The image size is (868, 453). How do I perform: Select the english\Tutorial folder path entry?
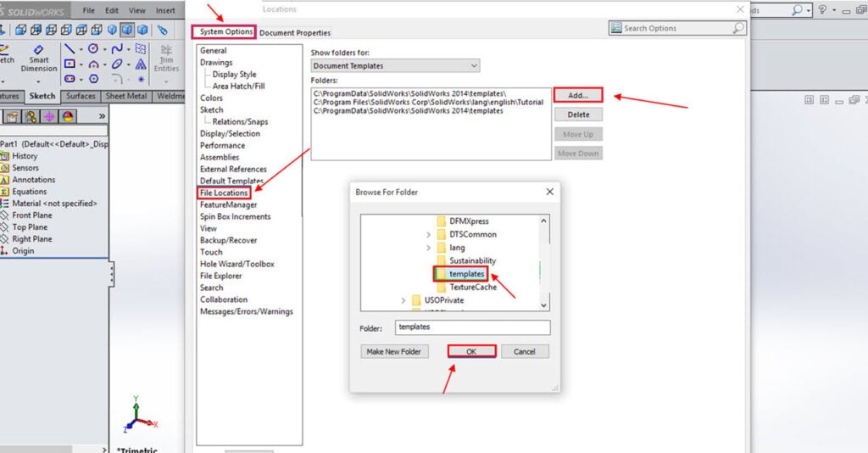428,102
